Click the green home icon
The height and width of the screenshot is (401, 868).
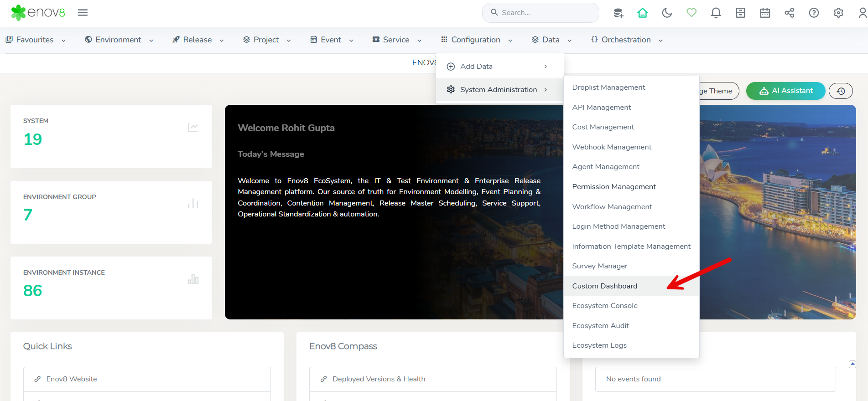(642, 13)
